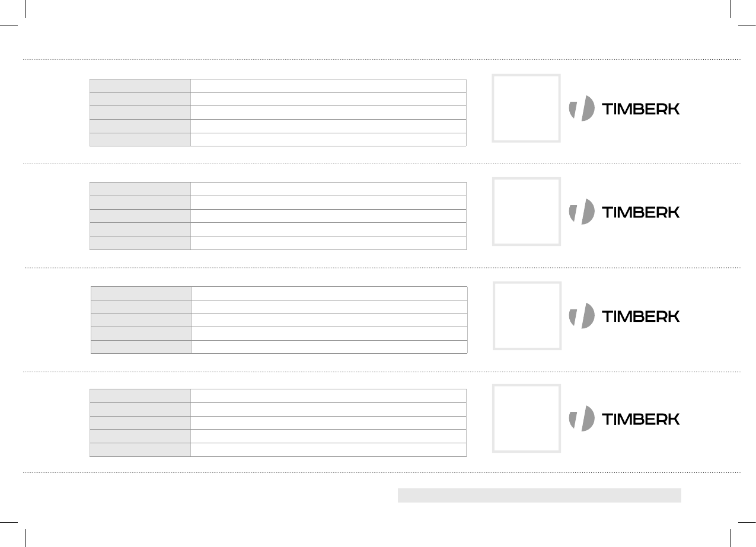The image size is (756, 547).
Task: Select the empty stamp box on the second coupon
Action: (526, 211)
